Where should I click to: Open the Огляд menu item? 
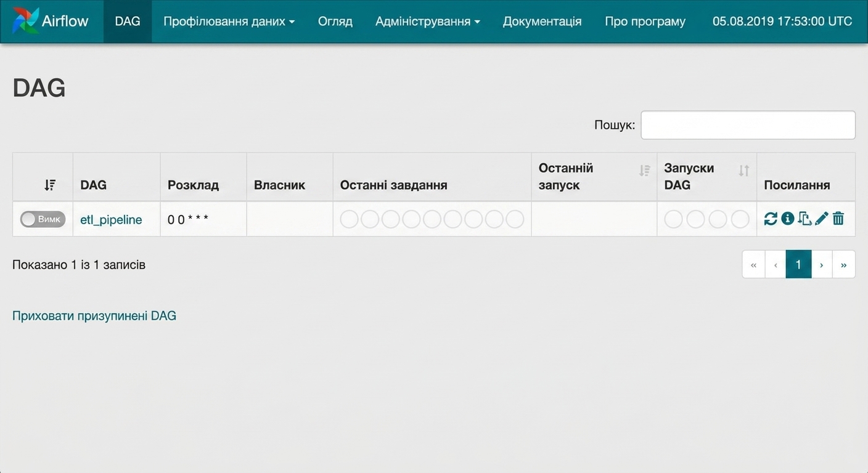[335, 22]
